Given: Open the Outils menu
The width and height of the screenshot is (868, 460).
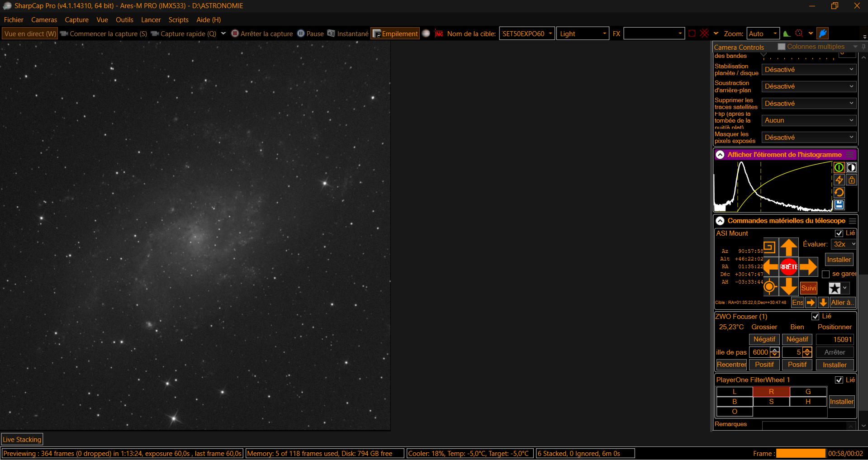Looking at the screenshot, I should coord(124,20).
